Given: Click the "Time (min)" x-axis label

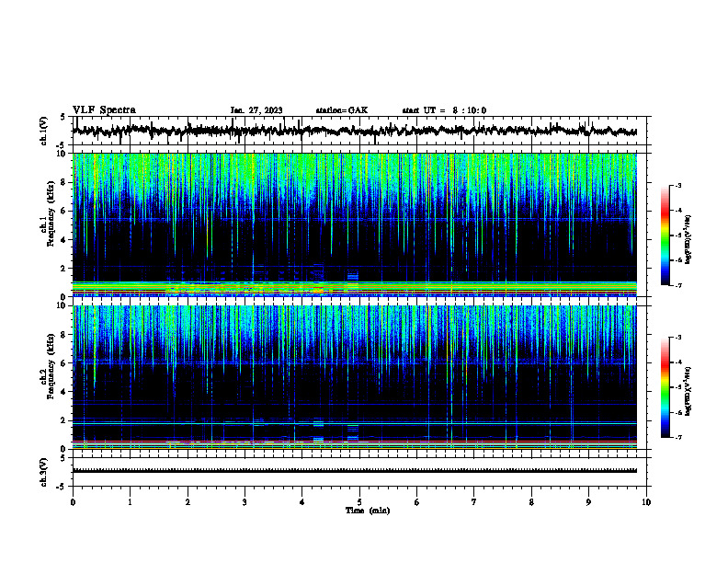Looking at the screenshot, I should [368, 511].
